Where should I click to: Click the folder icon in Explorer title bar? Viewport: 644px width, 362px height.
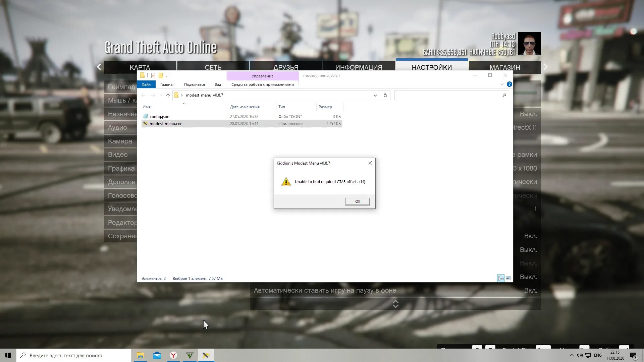142,75
